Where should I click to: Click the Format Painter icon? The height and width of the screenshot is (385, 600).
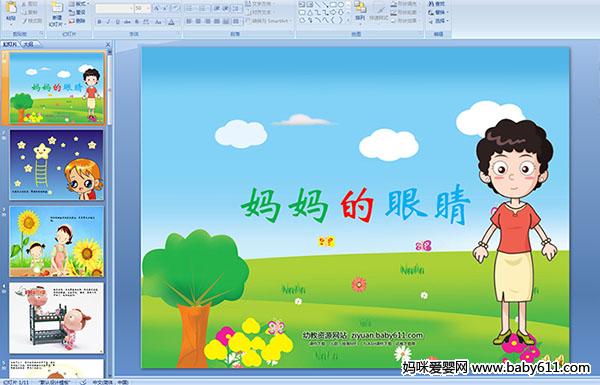[32, 21]
